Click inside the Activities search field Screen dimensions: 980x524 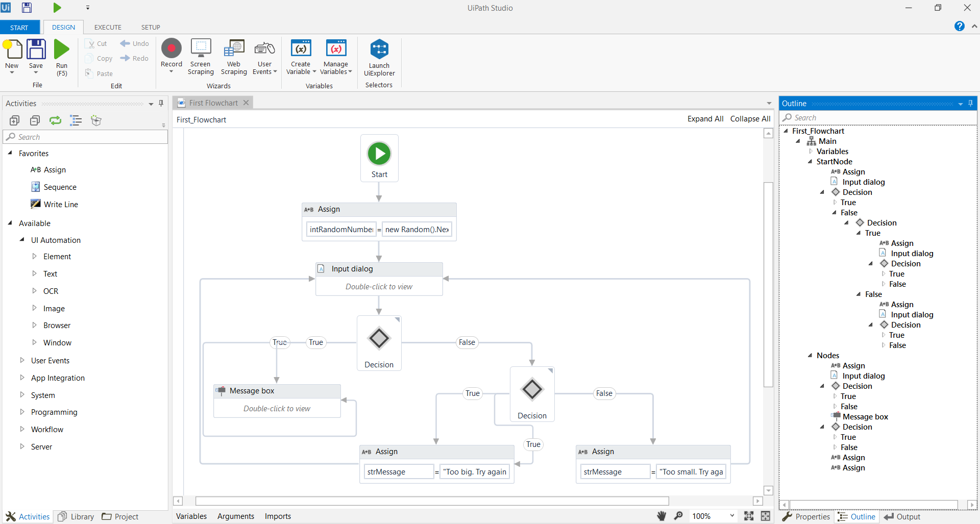(x=85, y=137)
